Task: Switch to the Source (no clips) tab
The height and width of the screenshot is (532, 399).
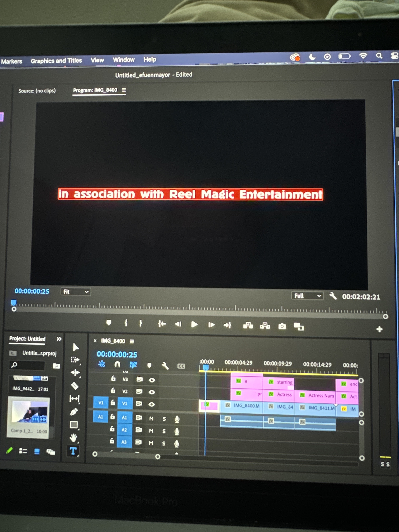Action: tap(37, 91)
